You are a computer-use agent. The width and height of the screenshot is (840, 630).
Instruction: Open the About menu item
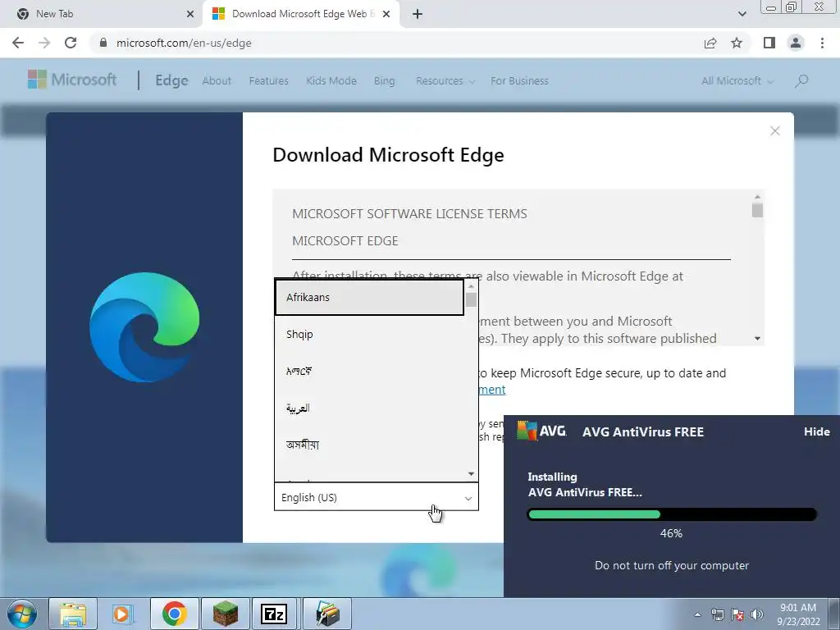coord(217,81)
